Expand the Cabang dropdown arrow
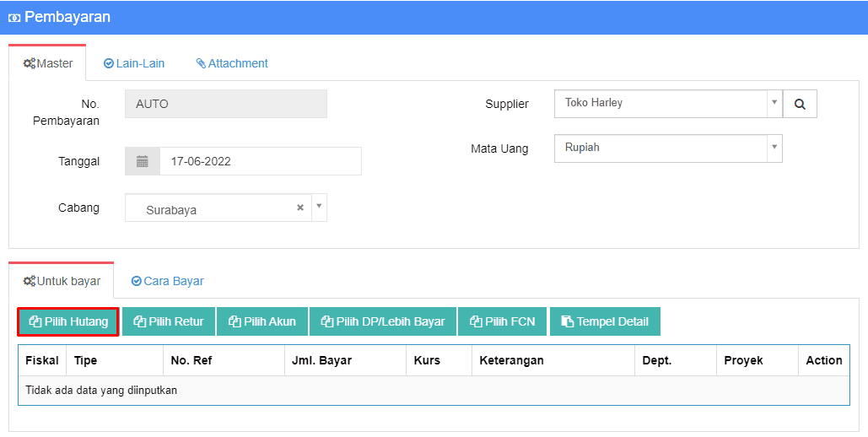The height and width of the screenshot is (437, 868). click(319, 206)
